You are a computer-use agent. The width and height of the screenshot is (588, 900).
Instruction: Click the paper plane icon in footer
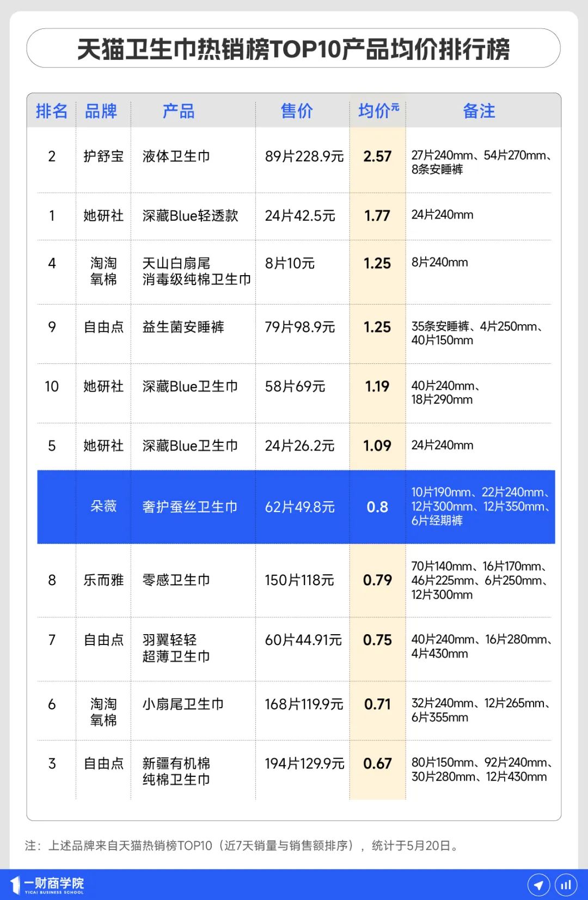(538, 885)
